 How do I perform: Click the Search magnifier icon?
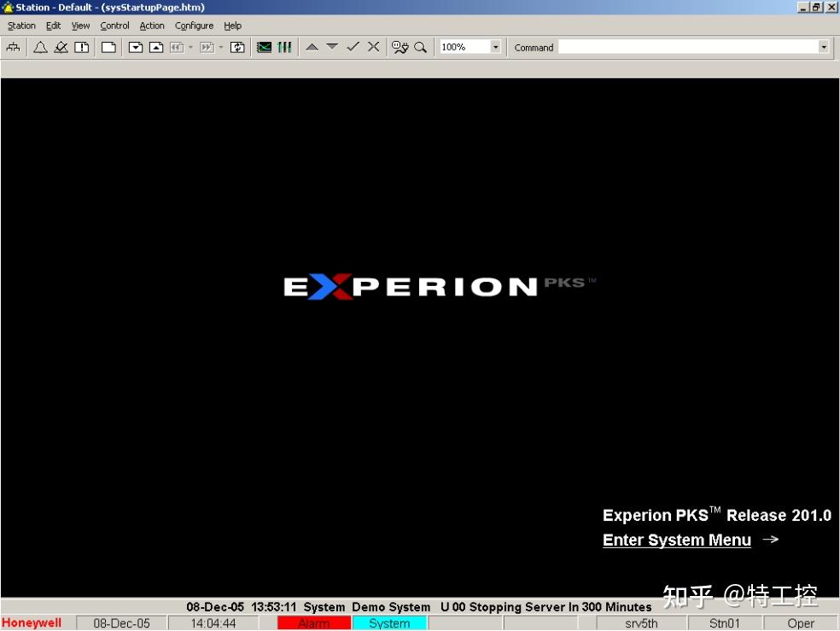pos(421,47)
